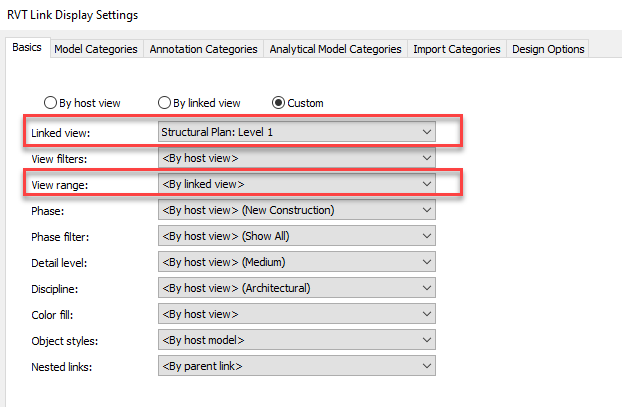Expand the Phase filter dropdown

coord(297,236)
